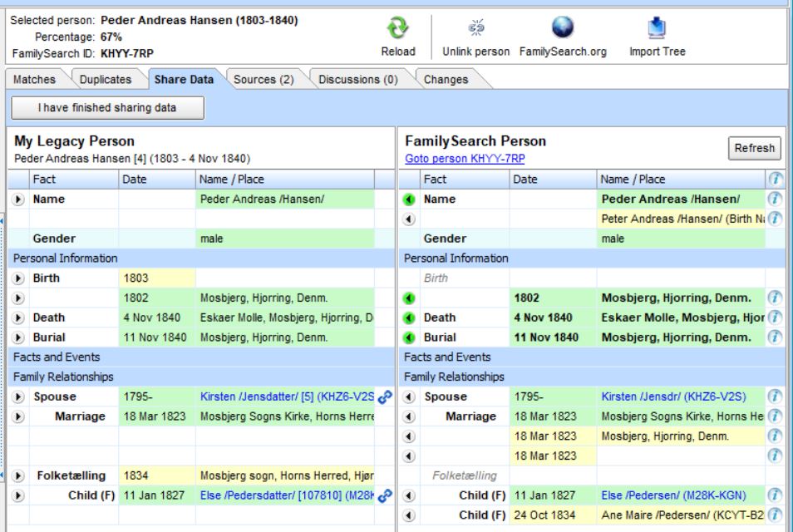Open the Sources (2) tab
This screenshot has width=793, height=532.
click(x=264, y=80)
